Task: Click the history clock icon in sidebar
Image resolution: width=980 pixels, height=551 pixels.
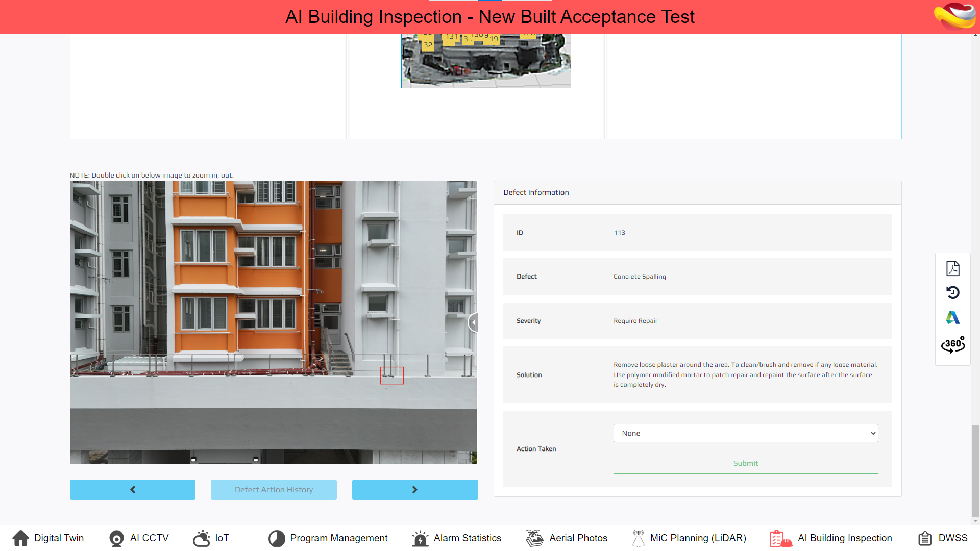Action: (952, 293)
